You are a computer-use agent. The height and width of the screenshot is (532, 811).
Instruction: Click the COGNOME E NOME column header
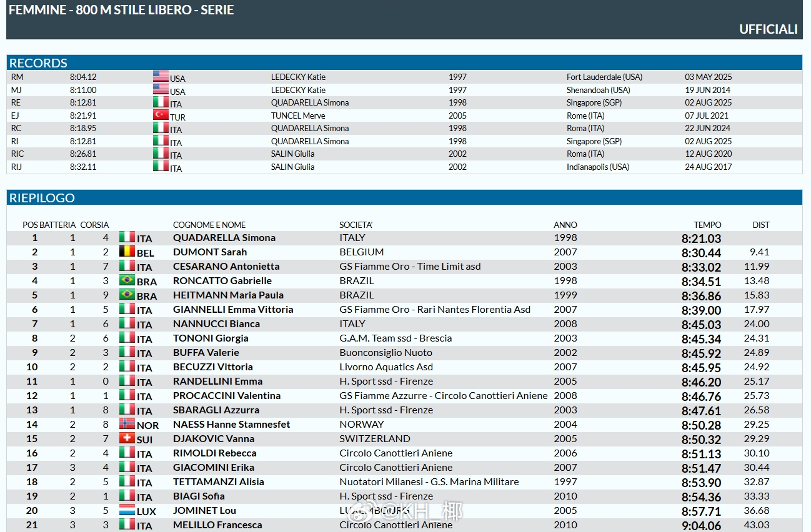[209, 225]
